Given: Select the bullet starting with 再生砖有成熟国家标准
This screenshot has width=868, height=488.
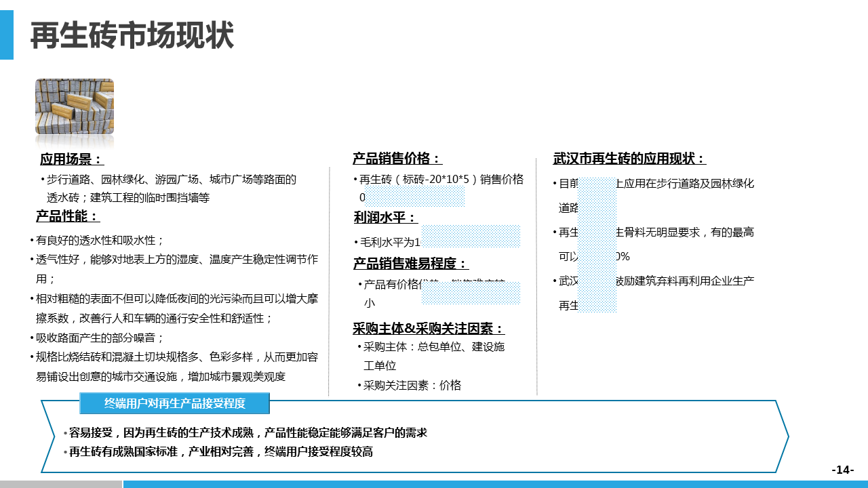Looking at the screenshot, I should point(220,451).
